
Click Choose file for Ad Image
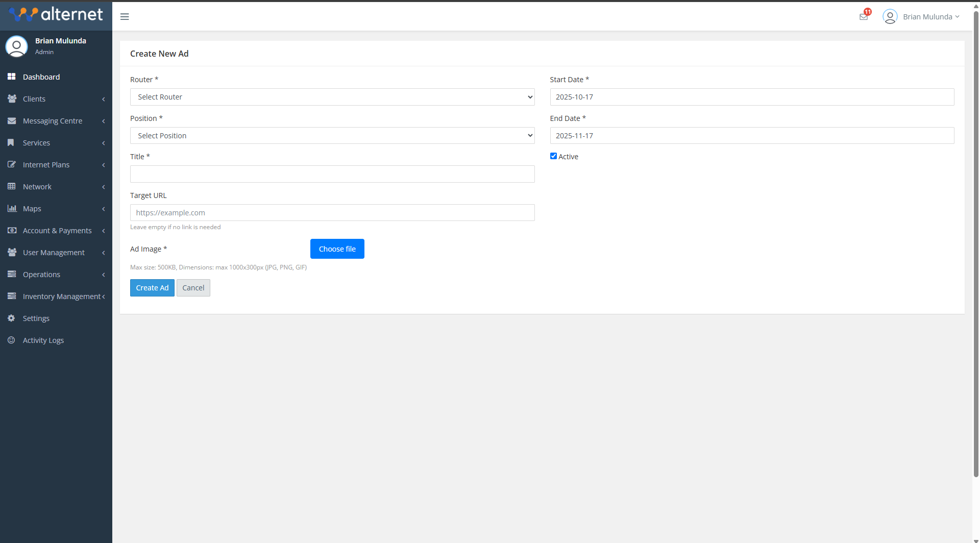(337, 249)
